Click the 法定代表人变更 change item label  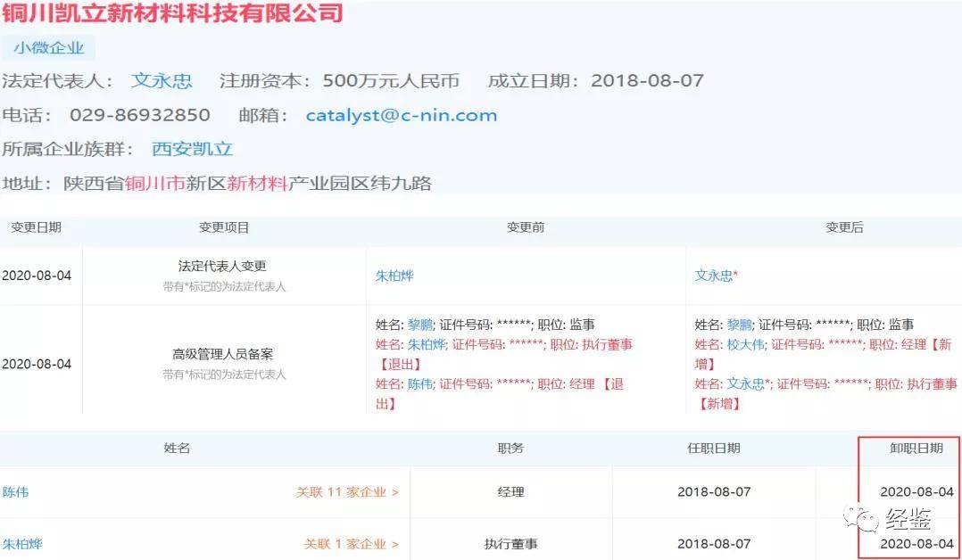(x=222, y=267)
